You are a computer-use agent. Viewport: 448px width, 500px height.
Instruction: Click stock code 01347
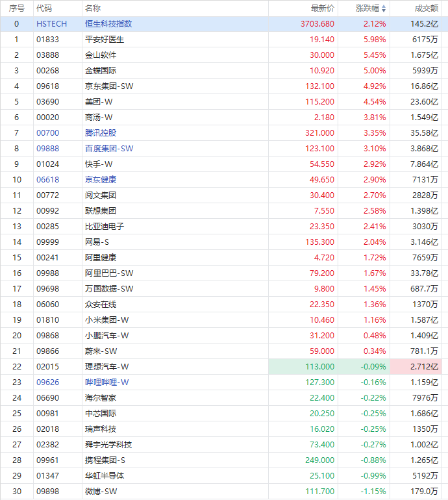point(48,476)
